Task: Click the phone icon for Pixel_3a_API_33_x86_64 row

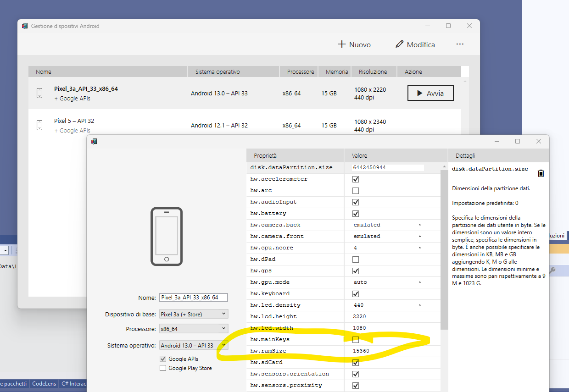Action: [x=39, y=93]
